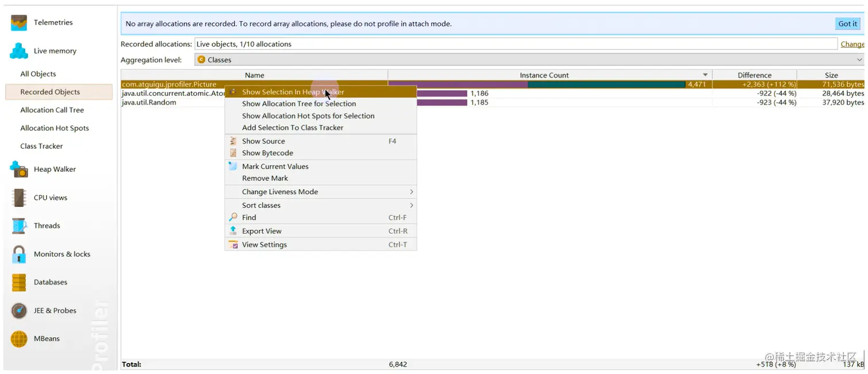Image resolution: width=868 pixels, height=374 pixels.
Task: Choose Export View menu entry
Action: point(321,231)
